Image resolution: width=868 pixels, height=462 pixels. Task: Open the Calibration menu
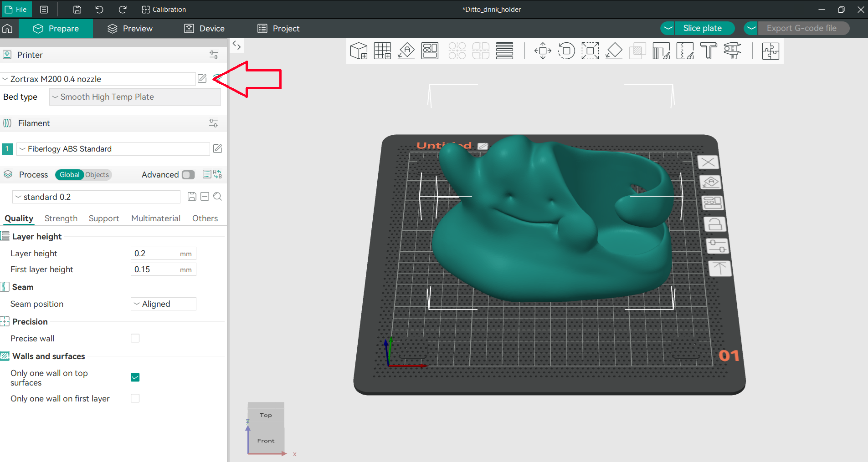click(164, 10)
